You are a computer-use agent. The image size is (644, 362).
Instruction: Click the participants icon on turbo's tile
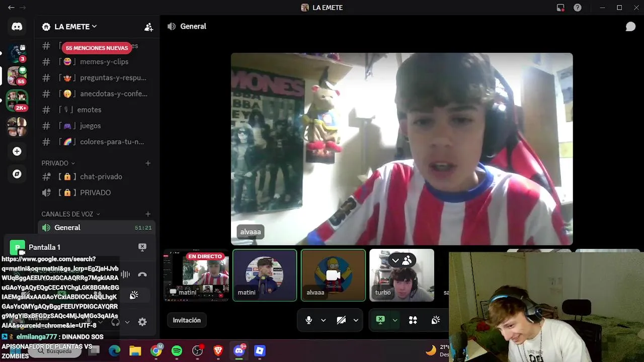pyautogui.click(x=407, y=260)
